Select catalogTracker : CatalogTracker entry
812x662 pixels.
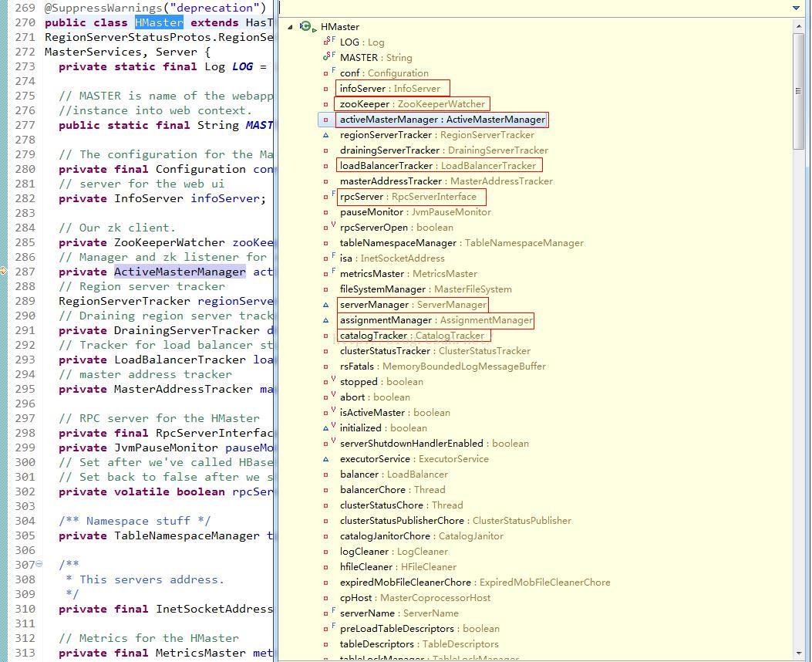(x=413, y=336)
